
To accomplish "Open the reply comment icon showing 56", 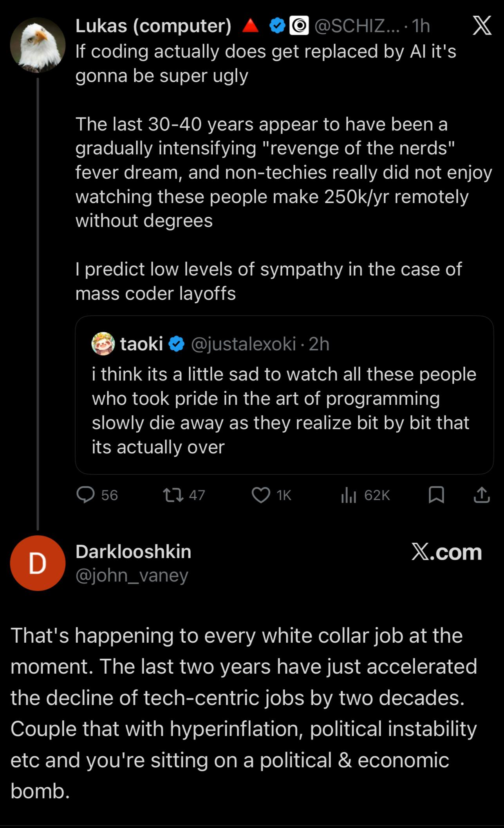I will click(86, 495).
